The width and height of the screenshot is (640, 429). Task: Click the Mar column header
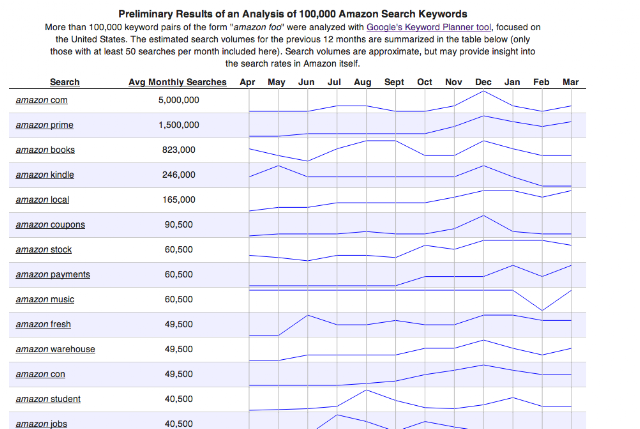pyautogui.click(x=571, y=82)
